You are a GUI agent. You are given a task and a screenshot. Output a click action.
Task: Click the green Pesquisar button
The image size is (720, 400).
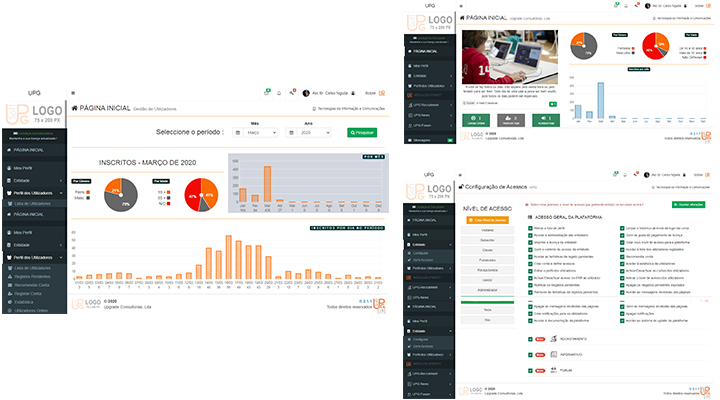click(362, 132)
